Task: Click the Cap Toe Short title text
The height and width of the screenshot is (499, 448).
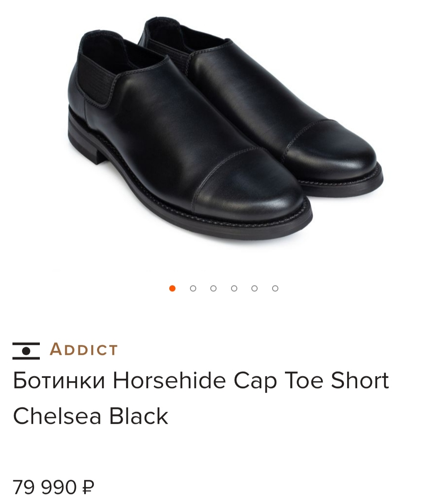Action: tap(312, 380)
